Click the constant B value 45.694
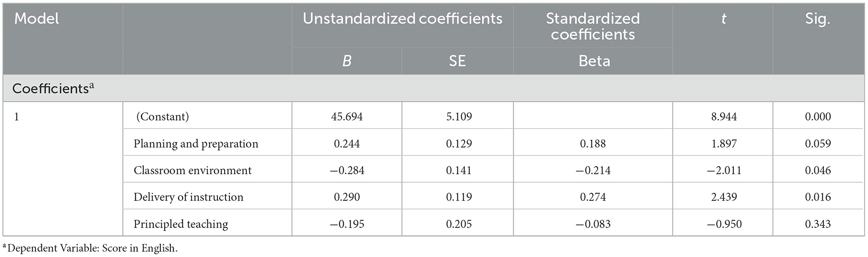The height and width of the screenshot is (257, 868). point(347,116)
